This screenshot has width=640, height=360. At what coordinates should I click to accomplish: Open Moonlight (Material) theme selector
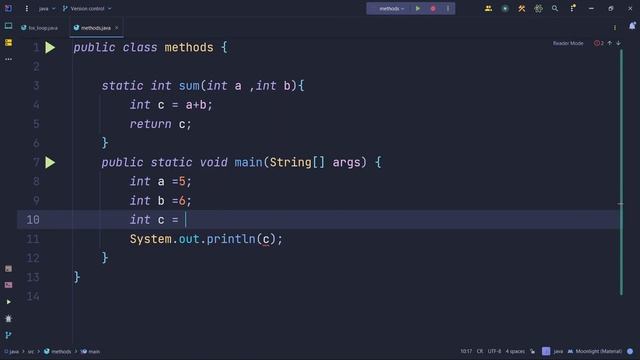595,351
